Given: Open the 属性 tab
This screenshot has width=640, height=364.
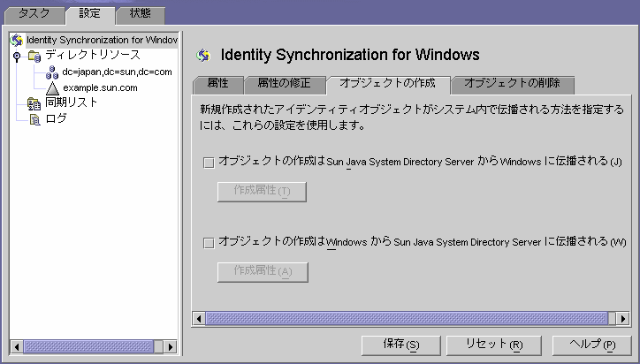Looking at the screenshot, I should (x=218, y=85).
